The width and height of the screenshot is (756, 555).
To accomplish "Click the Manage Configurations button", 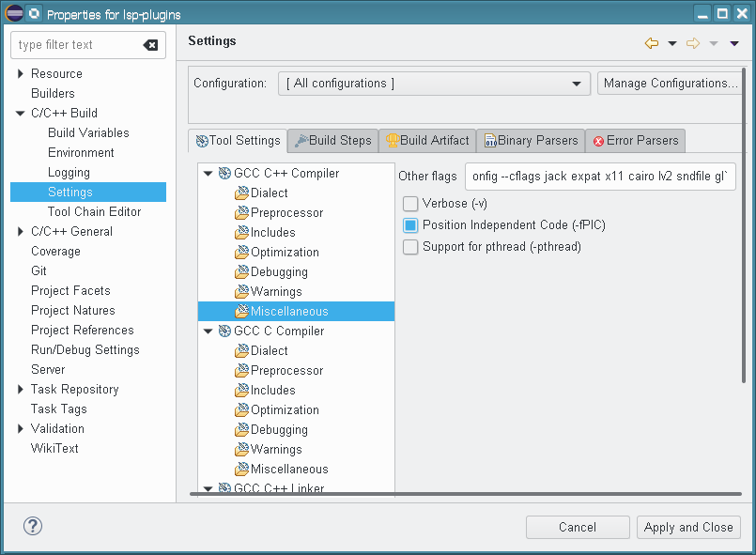I will (x=670, y=84).
